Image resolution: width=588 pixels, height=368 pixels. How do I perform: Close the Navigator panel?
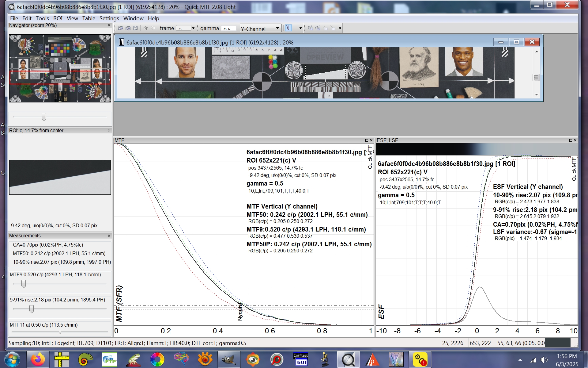pyautogui.click(x=109, y=25)
